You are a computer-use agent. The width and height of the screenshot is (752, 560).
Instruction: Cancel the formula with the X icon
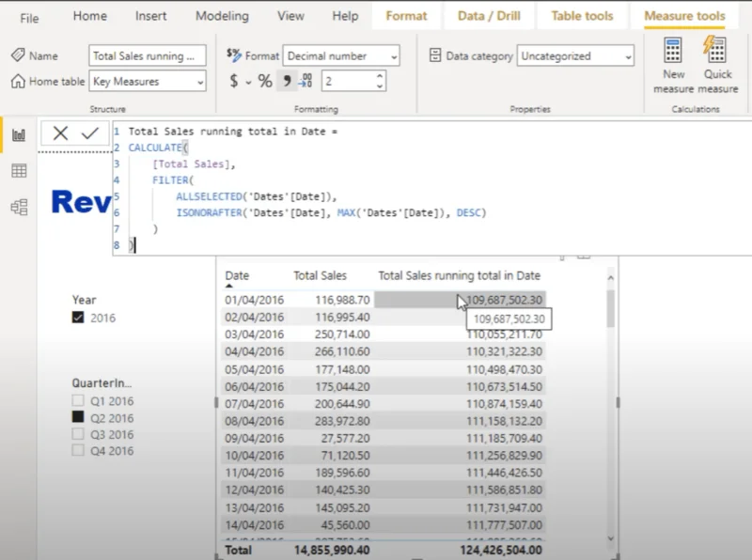(x=60, y=133)
